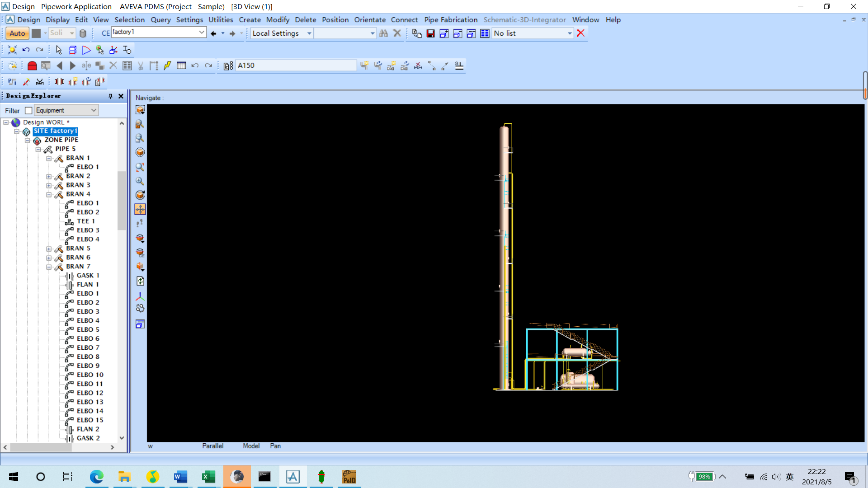Viewport: 868px width, 488px height.
Task: Open Microsoft Edge from taskbar
Action: pyautogui.click(x=96, y=477)
